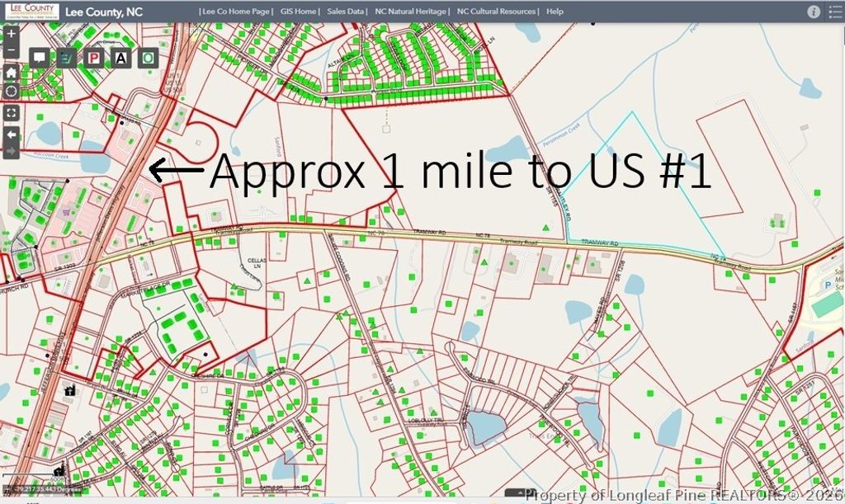Screen dimensions: 845x504
Task: Go to the next map extent
Action: pos(12,151)
